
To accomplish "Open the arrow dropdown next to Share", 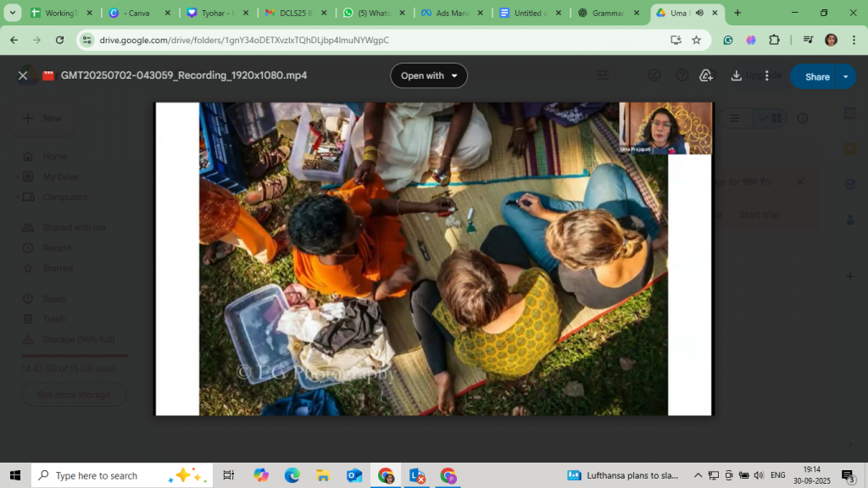I will pos(846,76).
